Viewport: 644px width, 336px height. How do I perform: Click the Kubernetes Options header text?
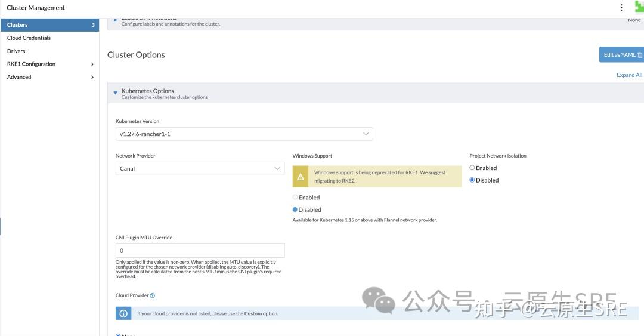147,91
